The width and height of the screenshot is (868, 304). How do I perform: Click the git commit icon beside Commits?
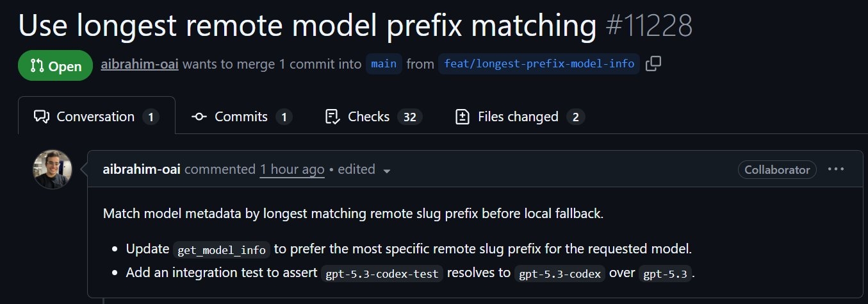tap(199, 117)
